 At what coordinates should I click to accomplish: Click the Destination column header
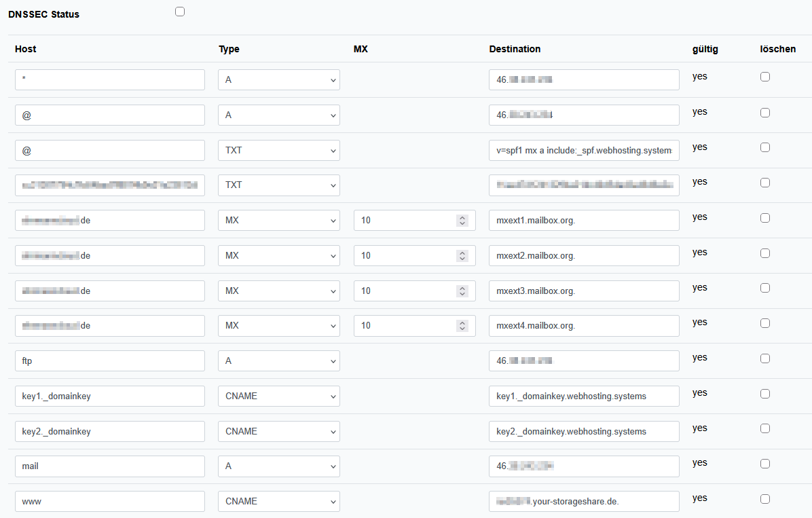pyautogui.click(x=515, y=49)
